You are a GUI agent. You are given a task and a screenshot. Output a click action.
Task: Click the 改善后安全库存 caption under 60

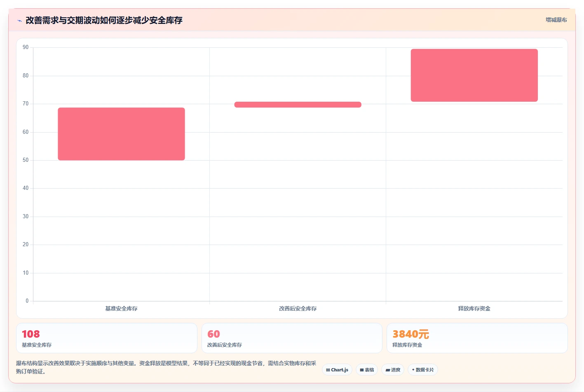225,345
